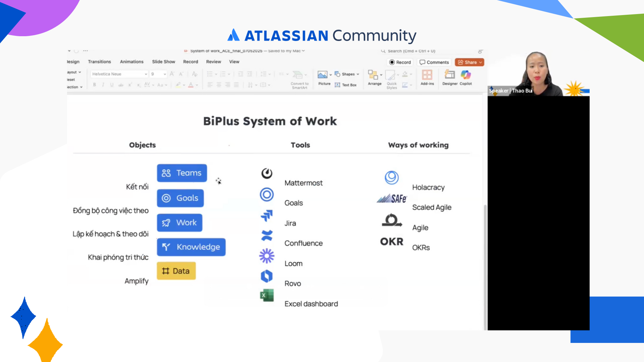Increase list indent level
This screenshot has width=644, height=362.
[250, 74]
